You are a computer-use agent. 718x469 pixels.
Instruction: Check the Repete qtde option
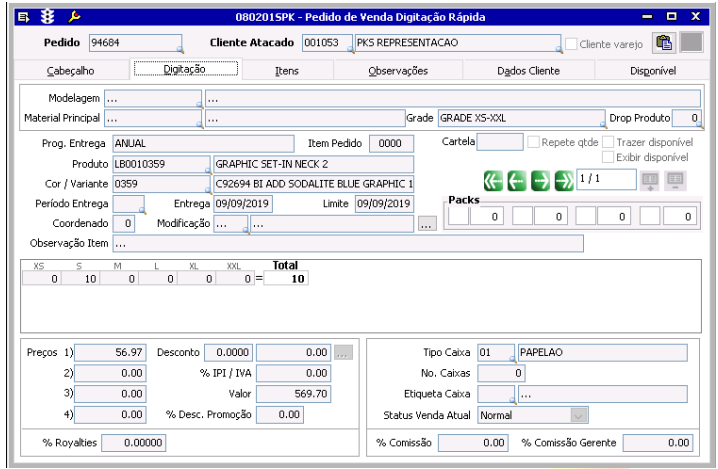click(534, 142)
